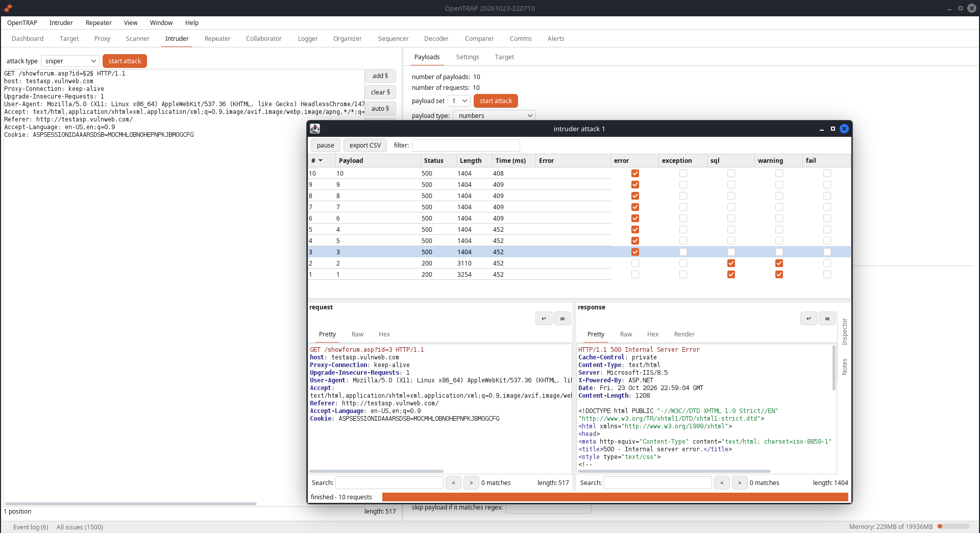Toggle sql checkbox for payload 1 row
The width and height of the screenshot is (980, 533).
click(x=731, y=275)
